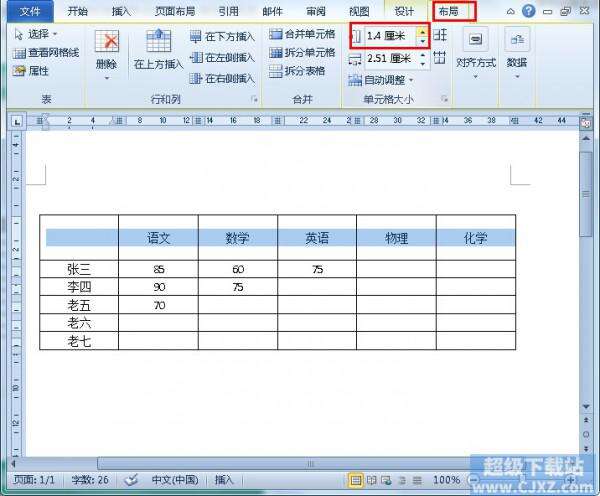Open the 文件 file tab
The width and height of the screenshot is (600, 496).
(30, 11)
